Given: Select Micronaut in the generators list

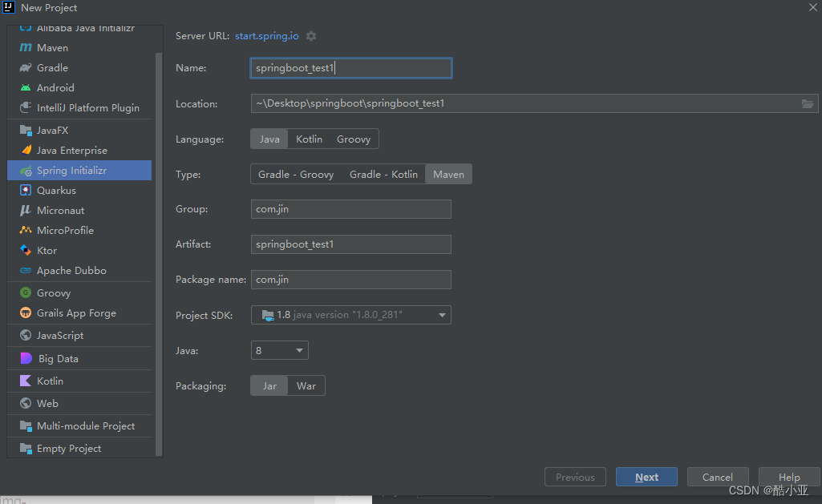Looking at the screenshot, I should [x=79, y=210].
